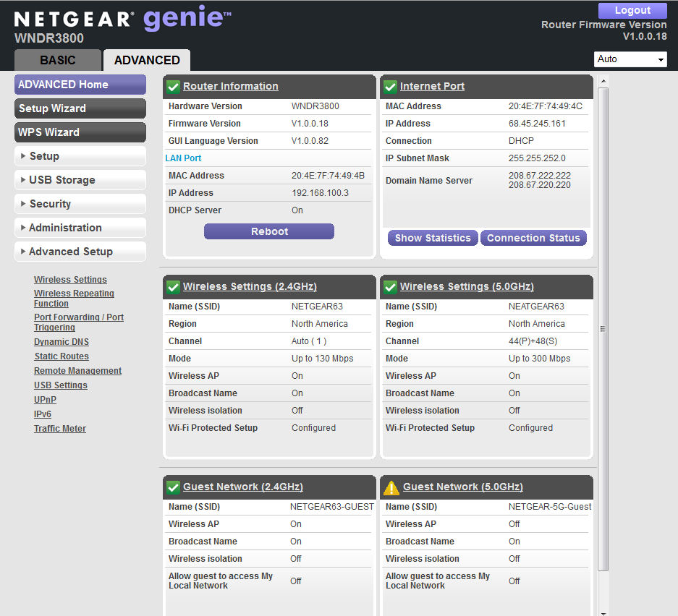
Task: Click the Hardware Version value WNDR3800
Action: click(x=315, y=106)
